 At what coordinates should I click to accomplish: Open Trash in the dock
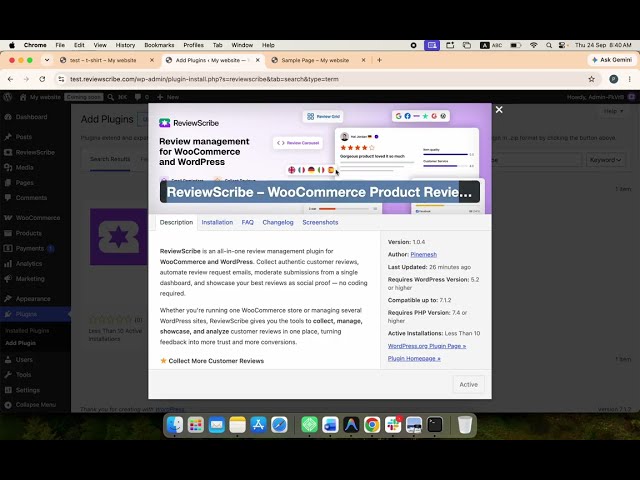[x=464, y=425]
